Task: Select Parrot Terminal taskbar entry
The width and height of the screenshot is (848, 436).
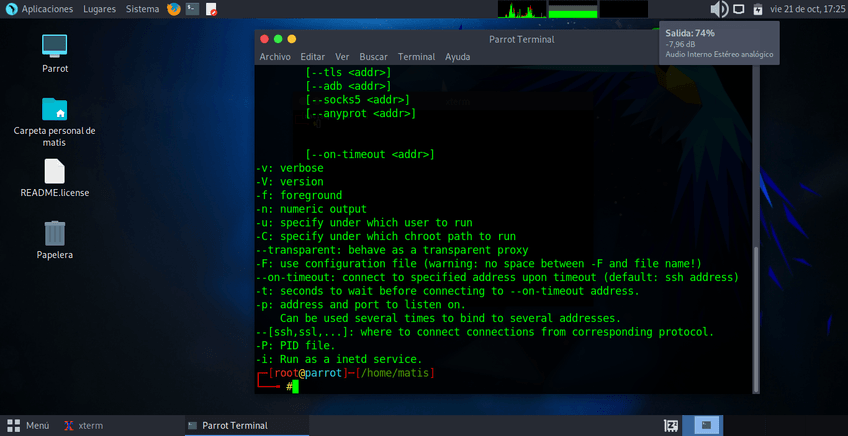Action: pos(247,426)
